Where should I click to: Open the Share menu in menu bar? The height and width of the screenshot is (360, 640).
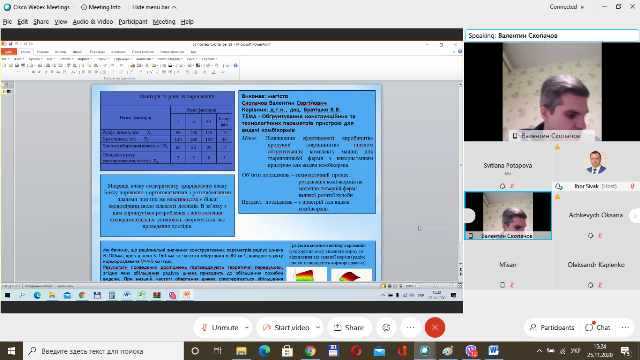[x=41, y=22]
